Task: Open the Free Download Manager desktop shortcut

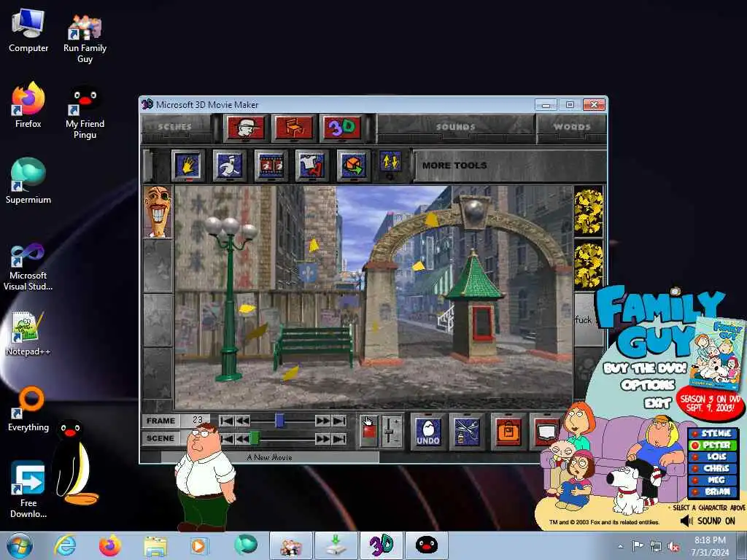Action: click(28, 489)
